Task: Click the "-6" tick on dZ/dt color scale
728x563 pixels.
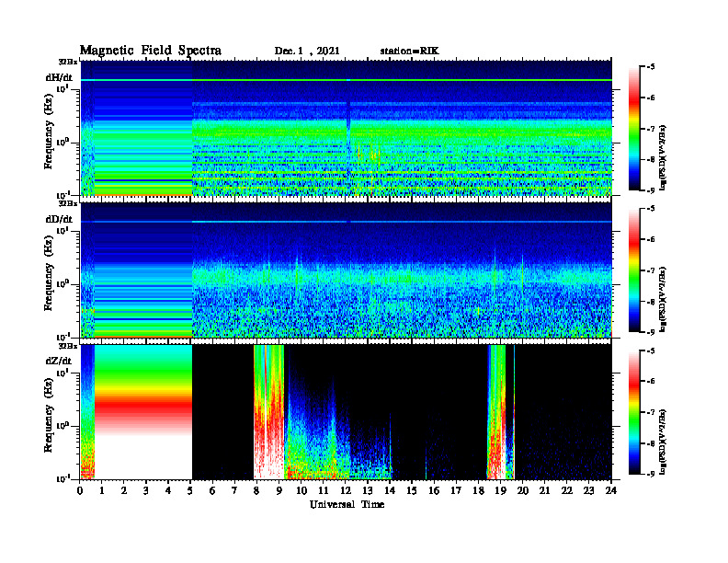Action: [650, 382]
